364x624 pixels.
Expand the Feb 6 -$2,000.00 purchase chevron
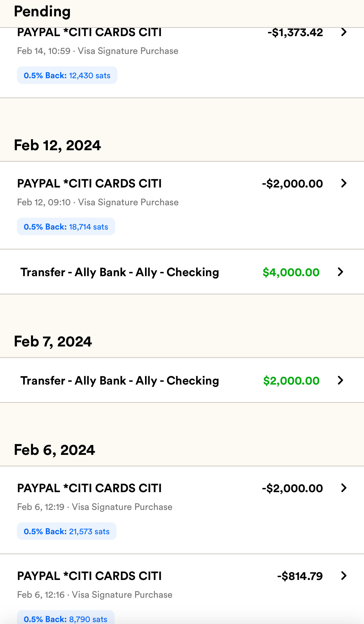point(343,488)
